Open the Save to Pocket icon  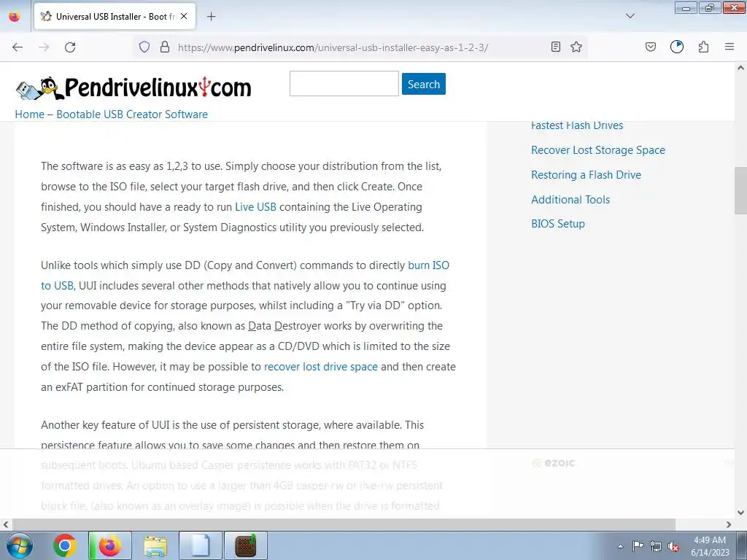650,47
